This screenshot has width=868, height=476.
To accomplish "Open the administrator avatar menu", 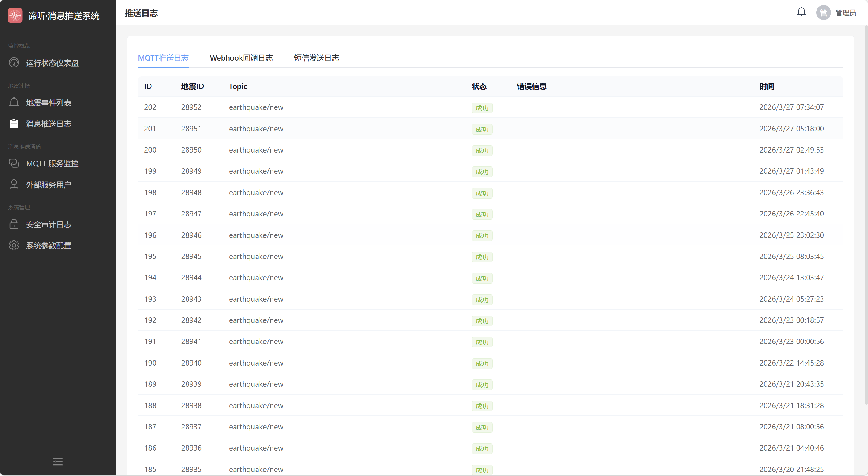I will point(823,13).
